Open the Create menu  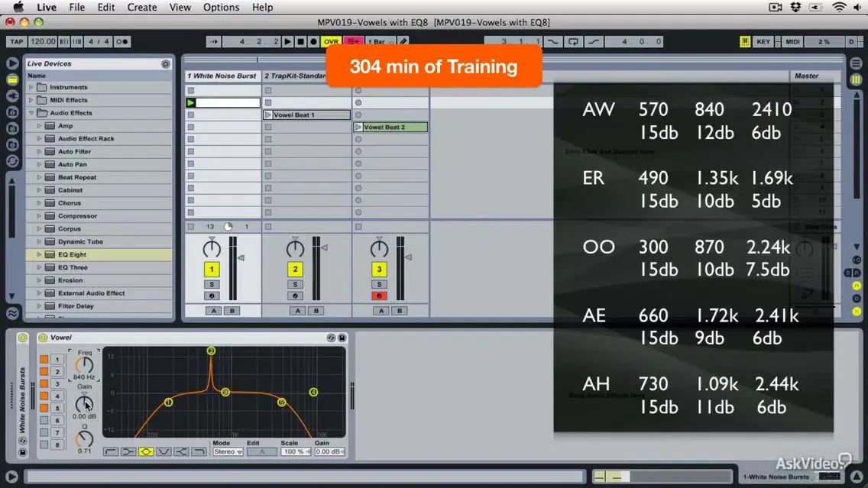[x=141, y=7]
